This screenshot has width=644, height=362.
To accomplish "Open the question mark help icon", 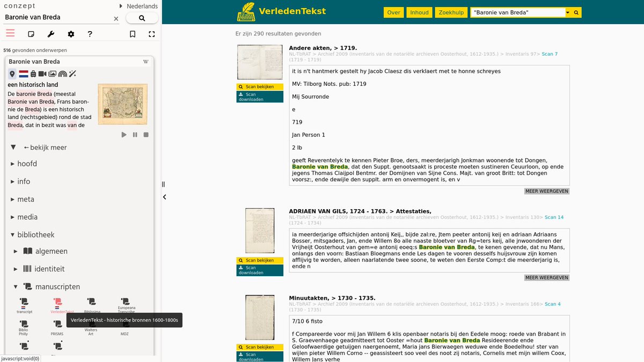I will pos(90,34).
